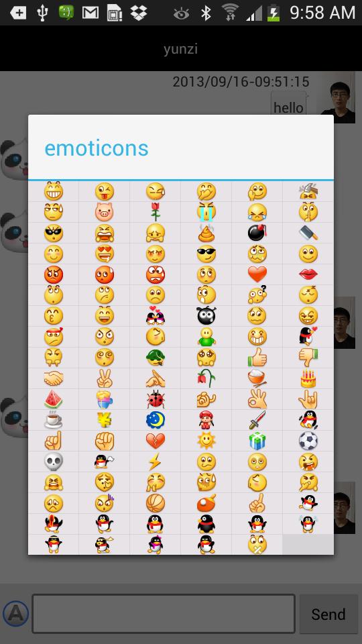Choose the poop emoticon
The width and height of the screenshot is (362, 644).
[206, 233]
